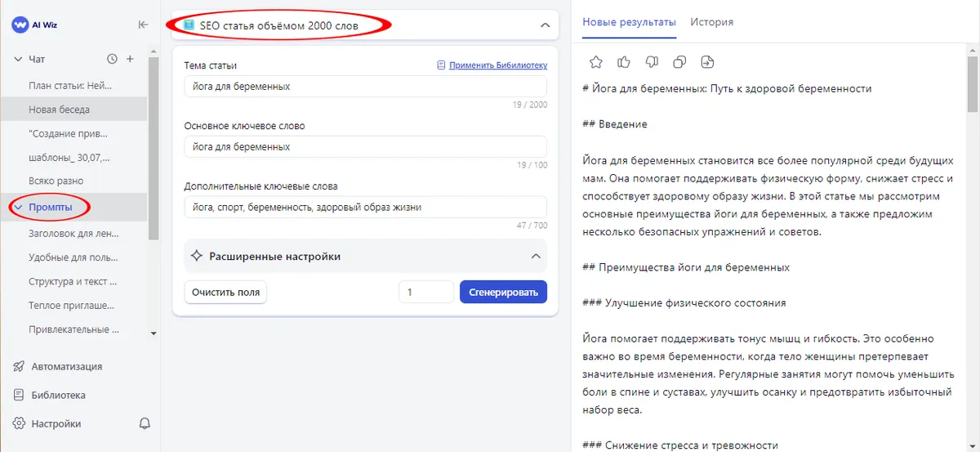This screenshot has height=452, width=980.
Task: Click the Автоматизация menu label
Action: [67, 366]
